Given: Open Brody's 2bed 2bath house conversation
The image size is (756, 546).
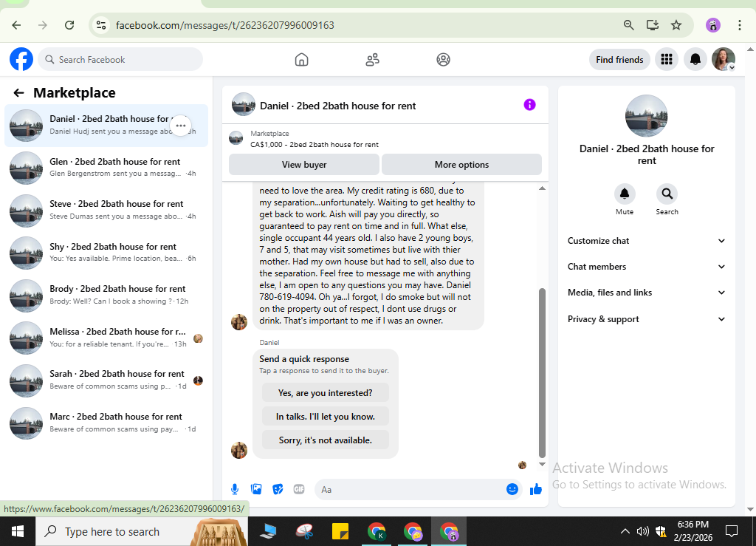Looking at the screenshot, I should tap(106, 296).
